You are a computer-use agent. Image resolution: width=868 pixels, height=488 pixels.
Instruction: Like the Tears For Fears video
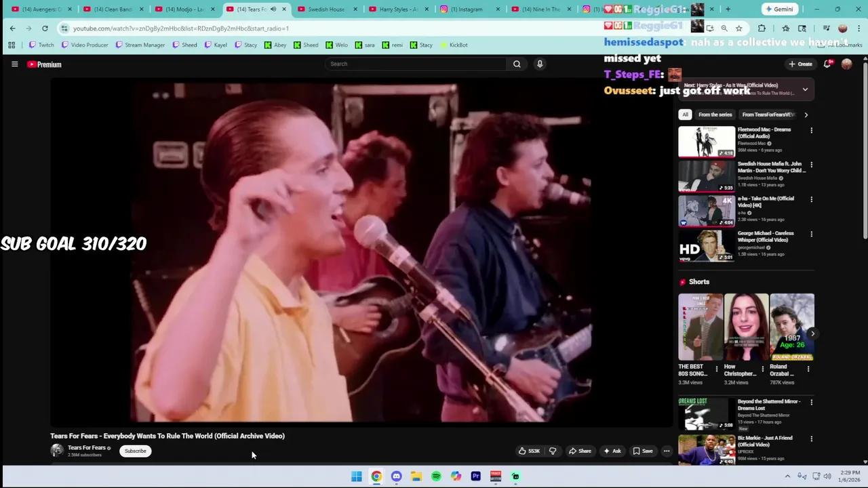[x=530, y=451]
